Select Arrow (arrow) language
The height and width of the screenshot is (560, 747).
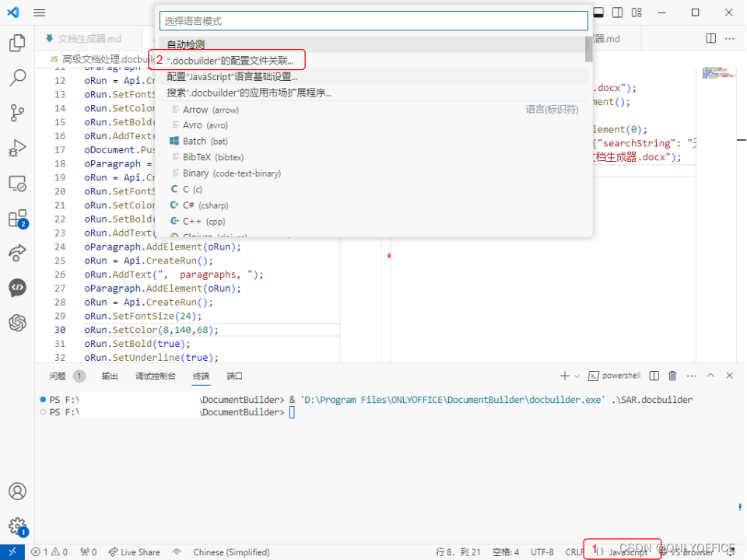pyautogui.click(x=372, y=110)
